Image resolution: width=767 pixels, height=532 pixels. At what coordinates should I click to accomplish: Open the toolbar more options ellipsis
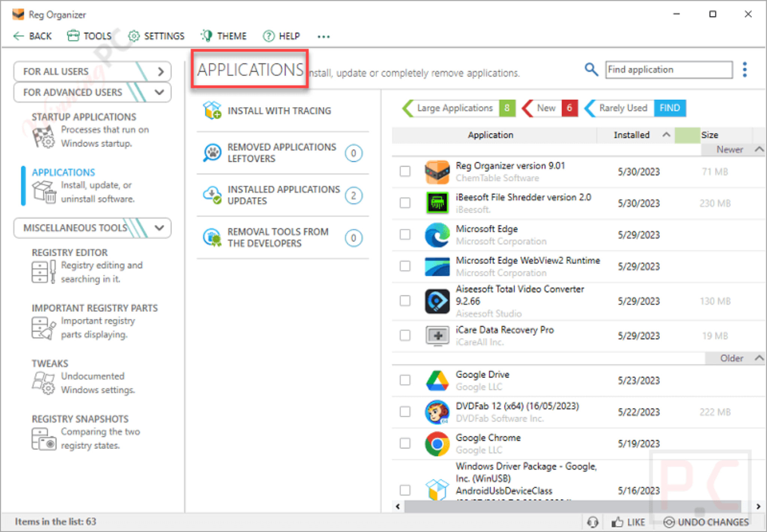(324, 36)
